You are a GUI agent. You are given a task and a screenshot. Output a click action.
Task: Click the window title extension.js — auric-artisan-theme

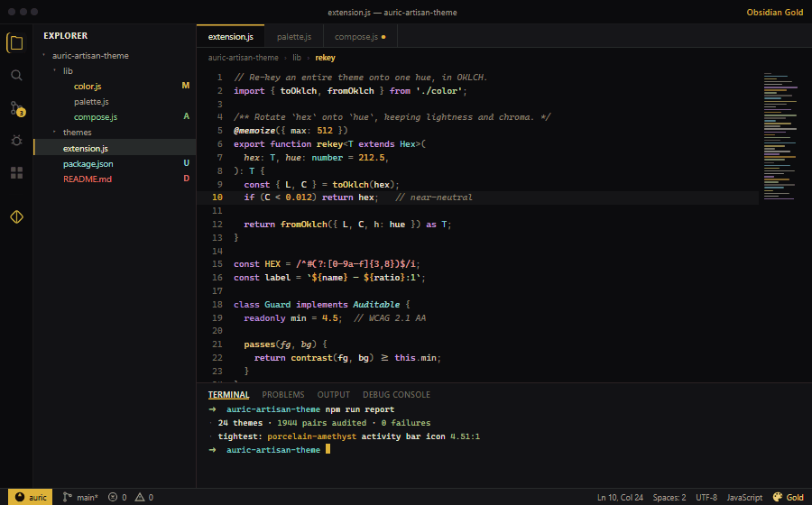392,13
